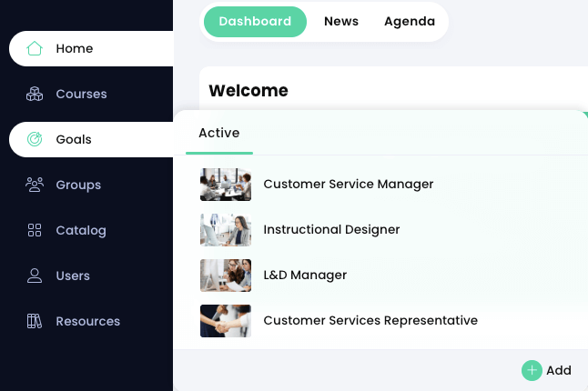Screen dimensions: 588x391
Task: Open the Customer Services Representative goal
Action: 370,321
